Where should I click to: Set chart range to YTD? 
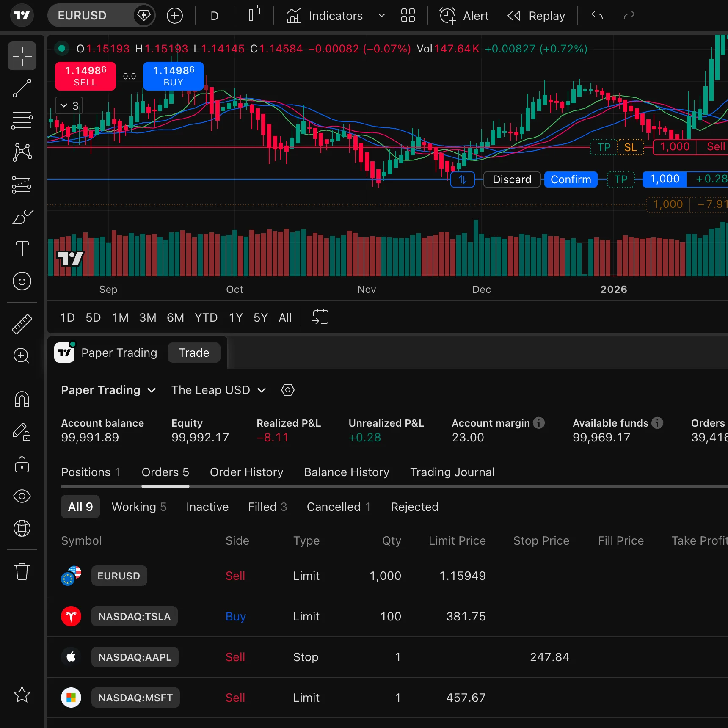coord(206,317)
